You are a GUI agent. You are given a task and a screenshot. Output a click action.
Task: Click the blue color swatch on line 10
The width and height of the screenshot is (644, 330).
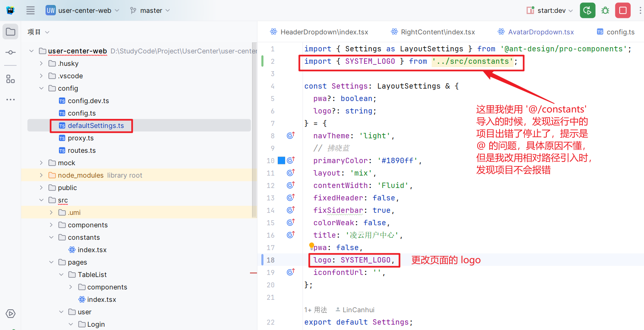[x=281, y=160]
